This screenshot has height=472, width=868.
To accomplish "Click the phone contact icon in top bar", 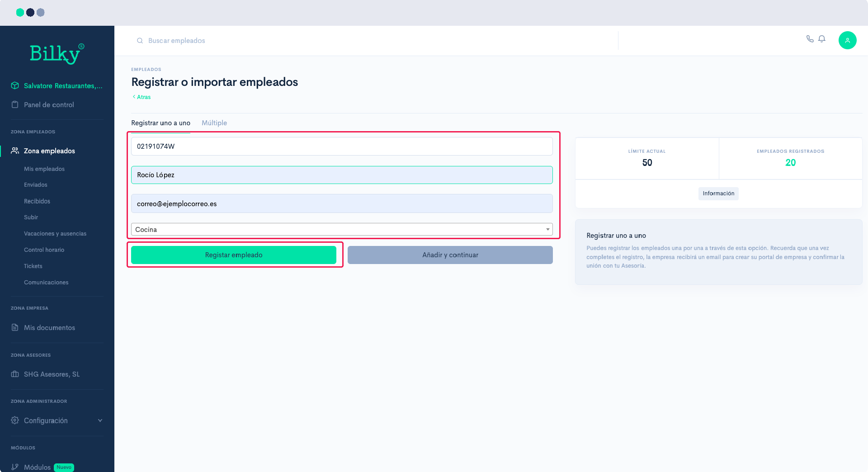I will (809, 39).
